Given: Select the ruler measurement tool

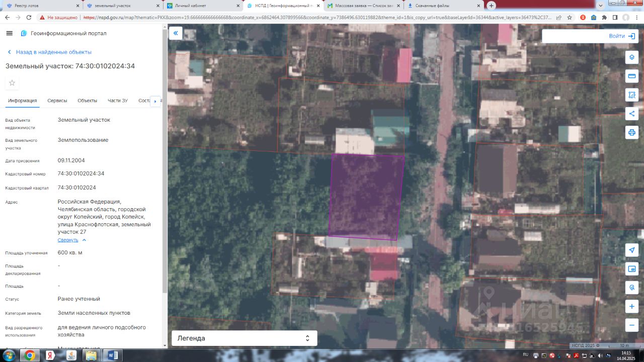Looking at the screenshot, I should pos(632,76).
